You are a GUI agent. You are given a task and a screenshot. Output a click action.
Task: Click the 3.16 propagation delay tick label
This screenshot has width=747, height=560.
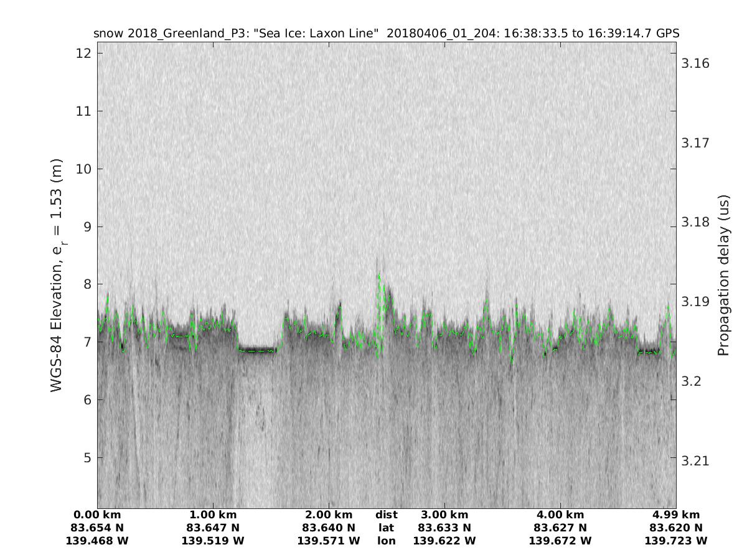pyautogui.click(x=695, y=63)
